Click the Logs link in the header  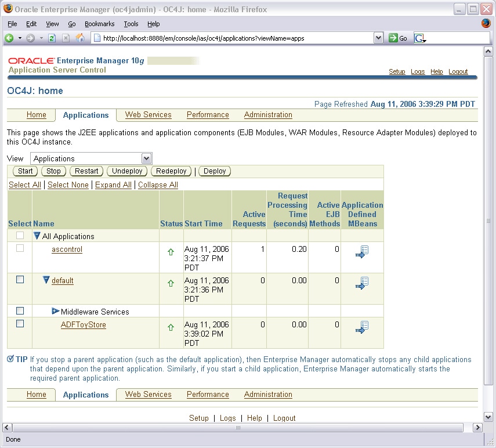418,71
